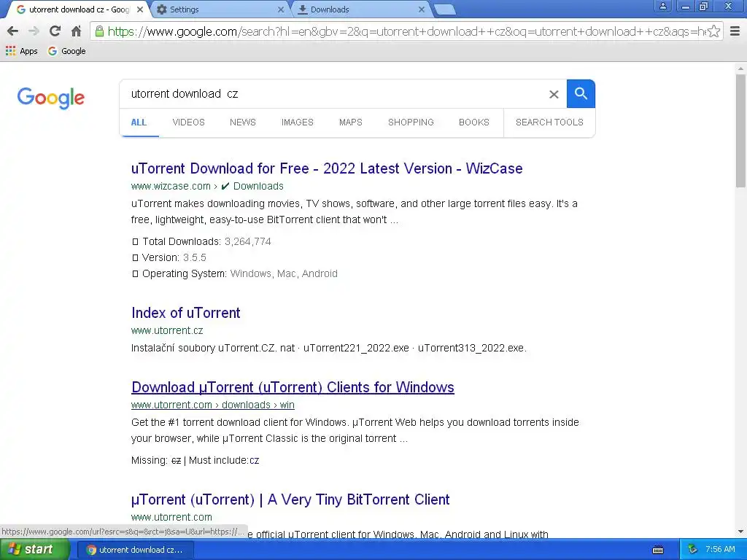Switch to VIDEOS results
The image size is (747, 560).
[189, 122]
